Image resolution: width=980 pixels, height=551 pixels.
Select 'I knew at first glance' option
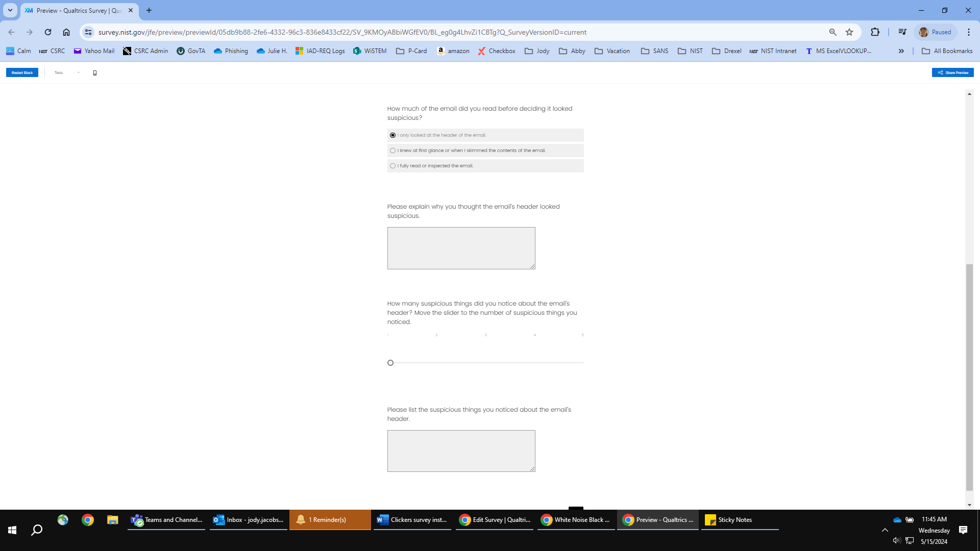[393, 151]
